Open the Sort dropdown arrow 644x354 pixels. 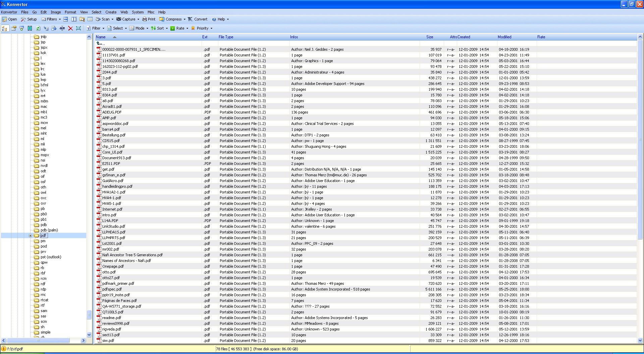167,28
